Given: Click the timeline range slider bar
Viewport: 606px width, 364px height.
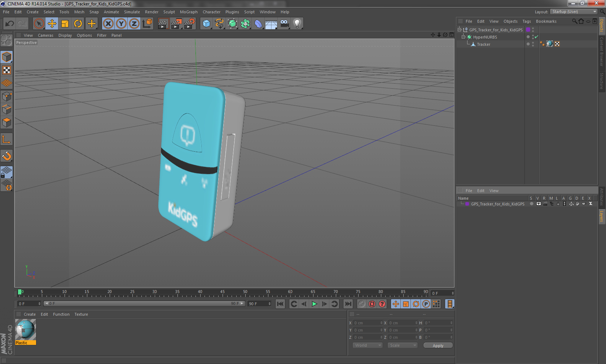Looking at the screenshot, I should tap(144, 304).
